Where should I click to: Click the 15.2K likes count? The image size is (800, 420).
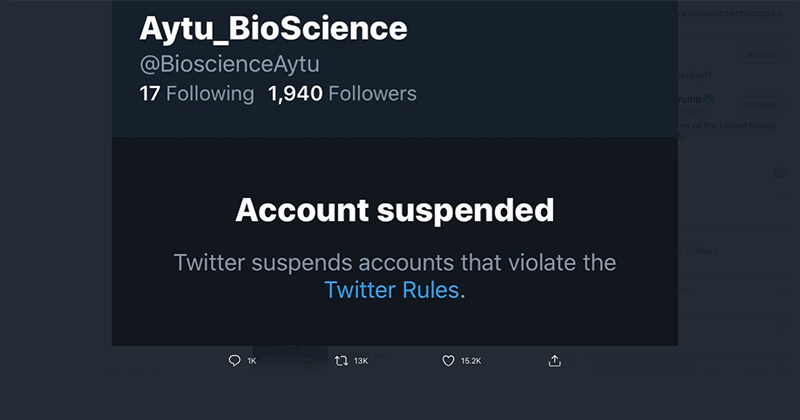coord(472,360)
